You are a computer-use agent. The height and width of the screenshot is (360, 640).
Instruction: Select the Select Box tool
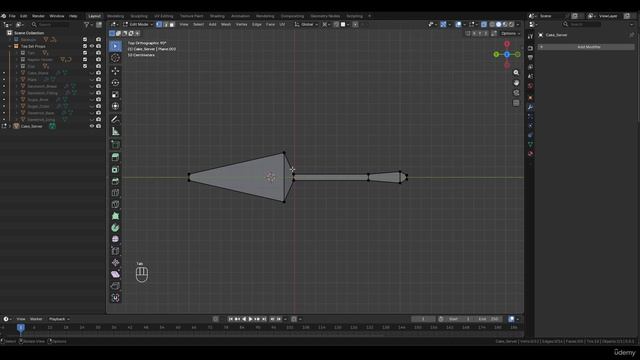tap(115, 46)
